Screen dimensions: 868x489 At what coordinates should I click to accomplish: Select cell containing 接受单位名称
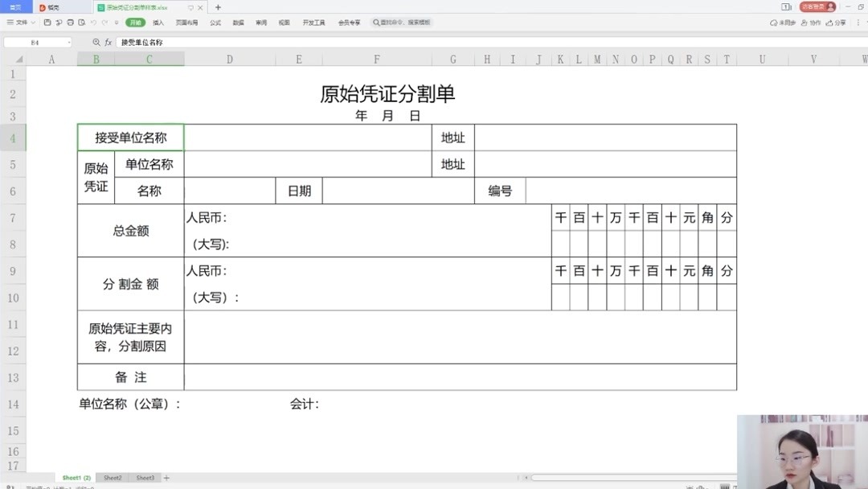pyautogui.click(x=131, y=137)
